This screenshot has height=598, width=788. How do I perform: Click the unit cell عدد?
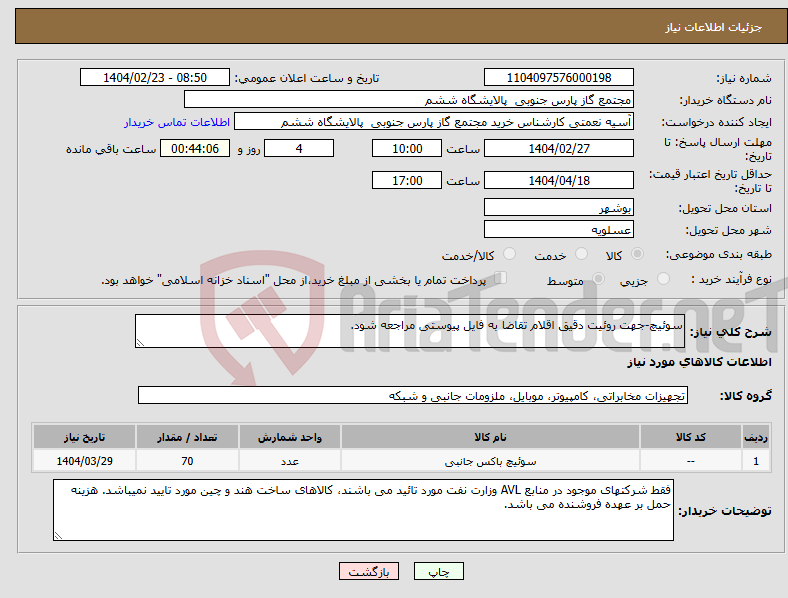[290, 461]
